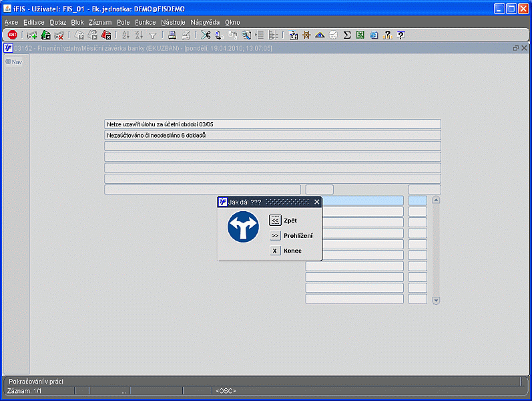This screenshot has width=532, height=401.
Task: Click the 'Nelze uzavřít úlohu' message field
Action: point(272,124)
